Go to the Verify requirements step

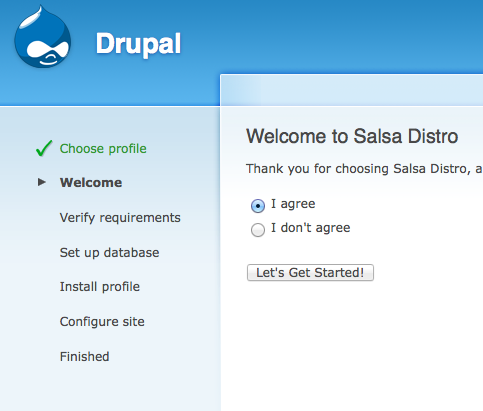click(120, 218)
